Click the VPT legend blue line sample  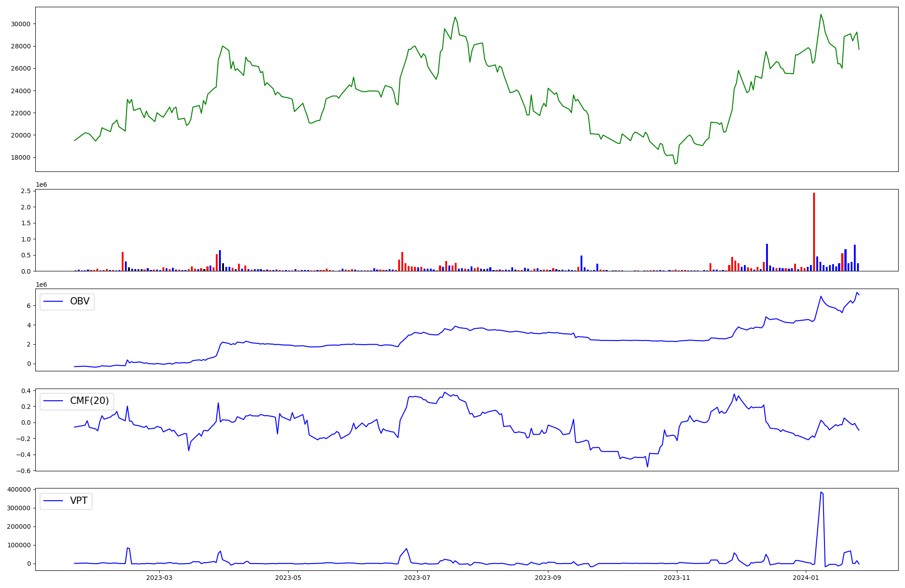click(53, 501)
